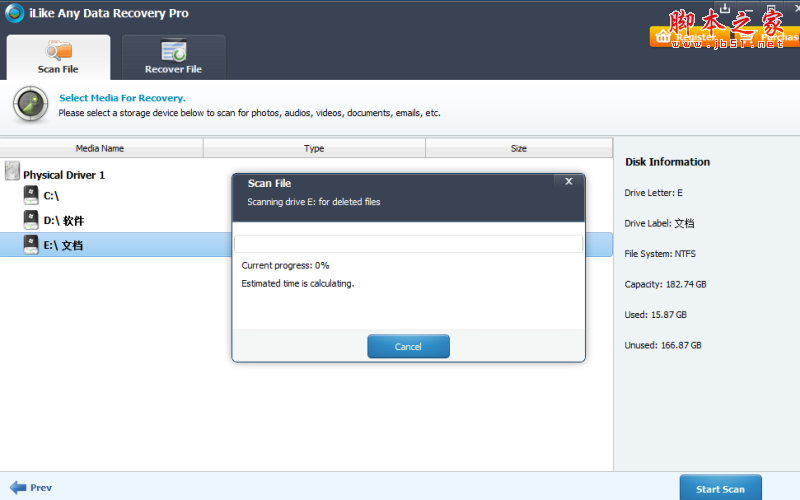Screen dimensions: 800x500
Task: Click the Capacity: 182.74 GB text
Action: click(x=665, y=284)
